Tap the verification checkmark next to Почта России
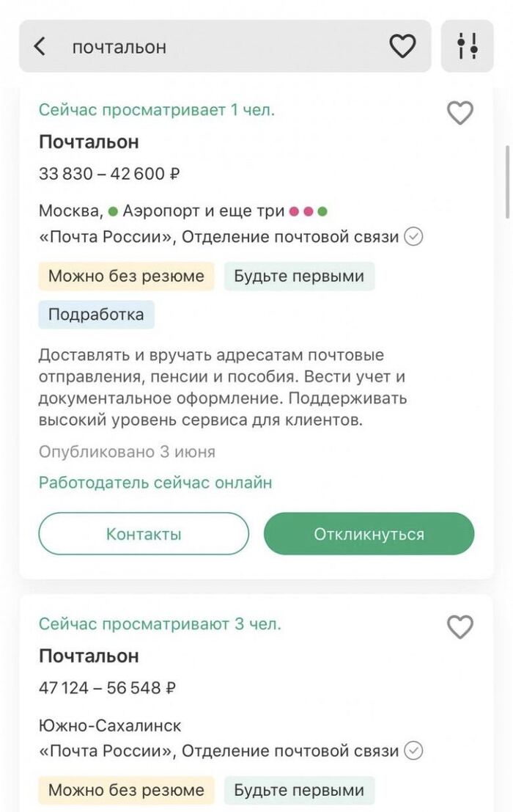Viewport: 513px width, 812px height. coord(414,237)
